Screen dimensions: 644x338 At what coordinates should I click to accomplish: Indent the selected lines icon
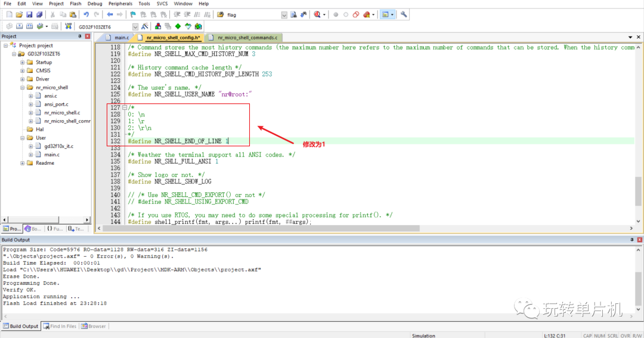(x=177, y=14)
